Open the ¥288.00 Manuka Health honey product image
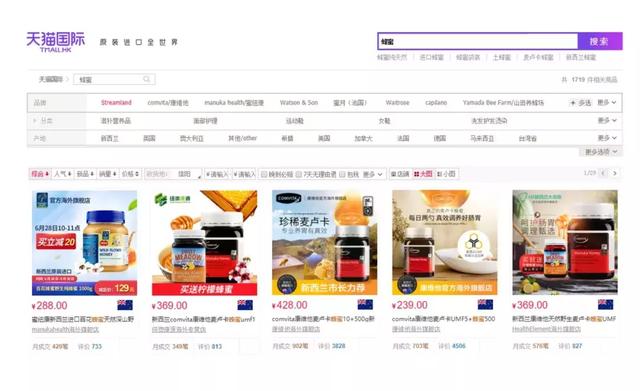 (84, 242)
